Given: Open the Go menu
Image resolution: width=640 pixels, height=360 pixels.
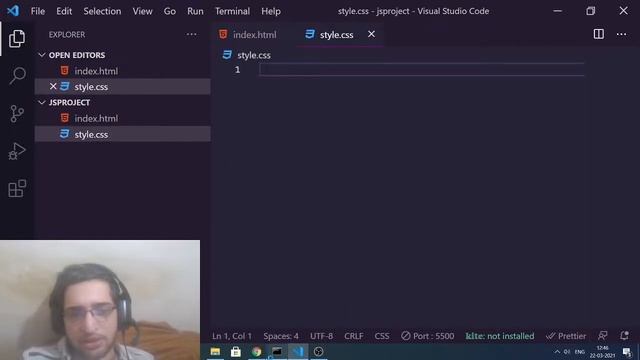Looking at the screenshot, I should (170, 11).
